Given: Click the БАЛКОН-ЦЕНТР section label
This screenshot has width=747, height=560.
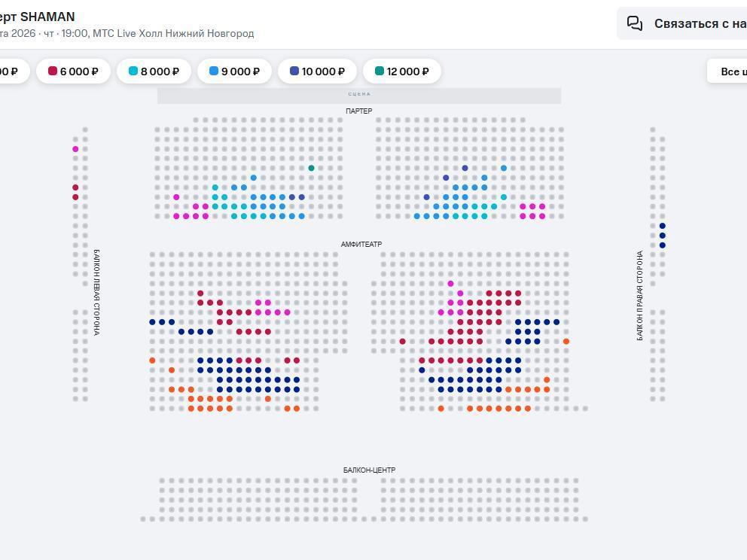Looking at the screenshot, I should 369,470.
